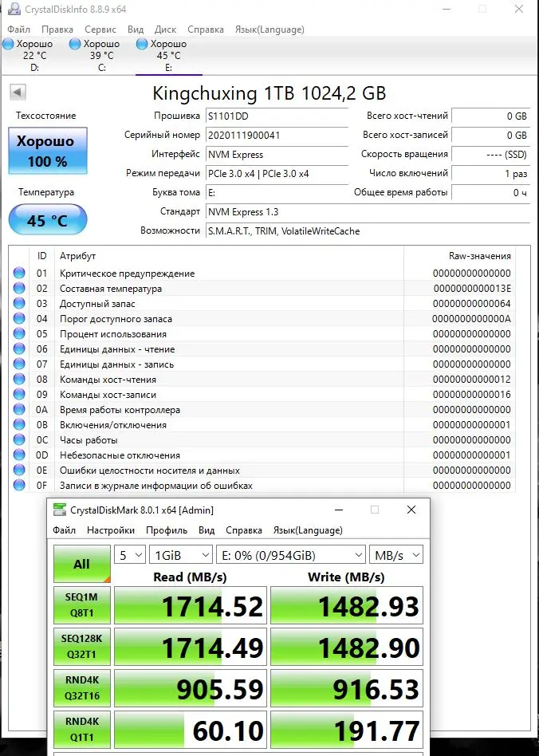Run the RND4K Q32T16 test

82,688
